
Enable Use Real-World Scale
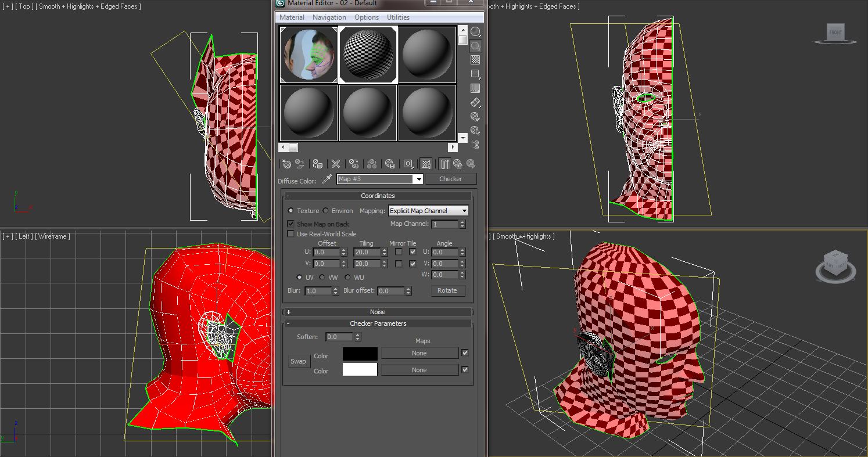coord(290,233)
